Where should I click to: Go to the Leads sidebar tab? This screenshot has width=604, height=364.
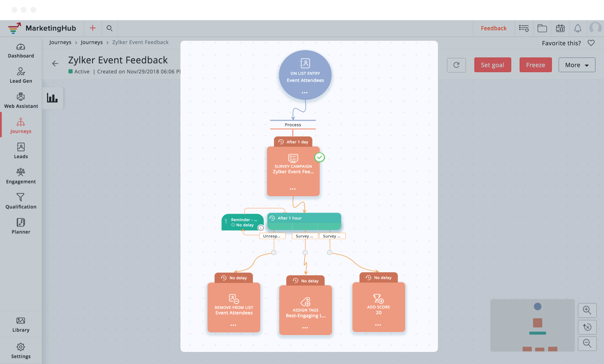[x=21, y=151]
